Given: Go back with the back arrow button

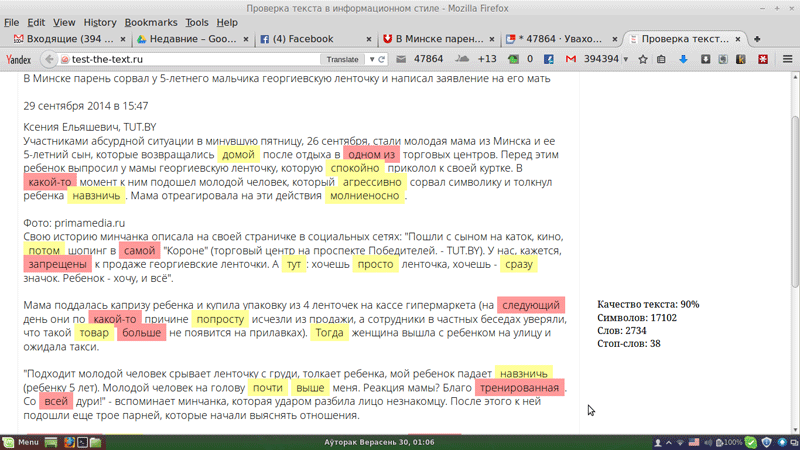Looking at the screenshot, I should (48, 60).
